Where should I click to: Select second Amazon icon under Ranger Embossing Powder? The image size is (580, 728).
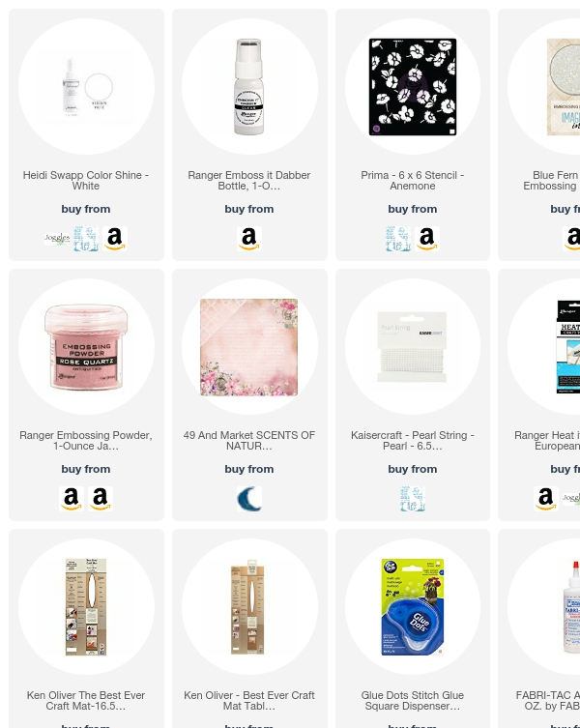(101, 499)
